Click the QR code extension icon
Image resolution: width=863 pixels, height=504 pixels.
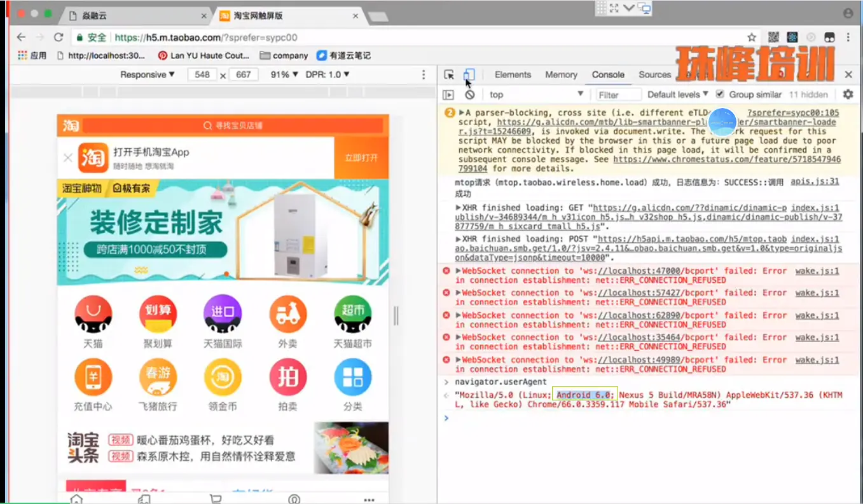coord(773,37)
